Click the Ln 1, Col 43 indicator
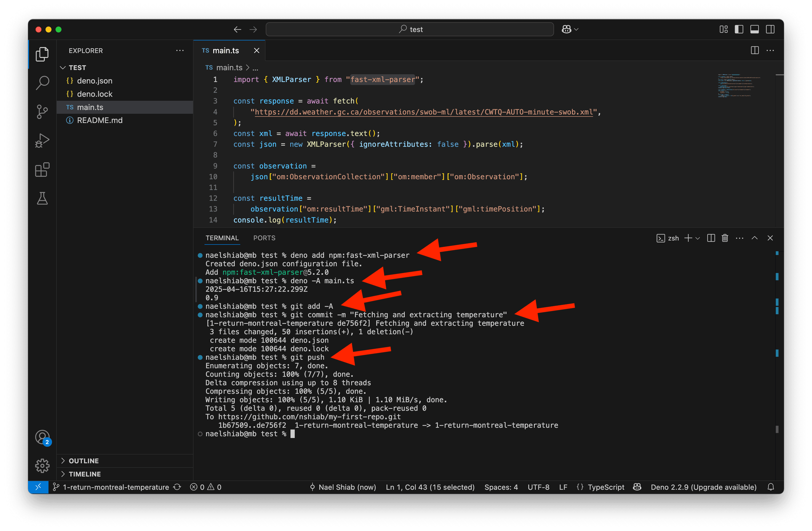Screen dimensions: 812x531 pyautogui.click(x=430, y=487)
